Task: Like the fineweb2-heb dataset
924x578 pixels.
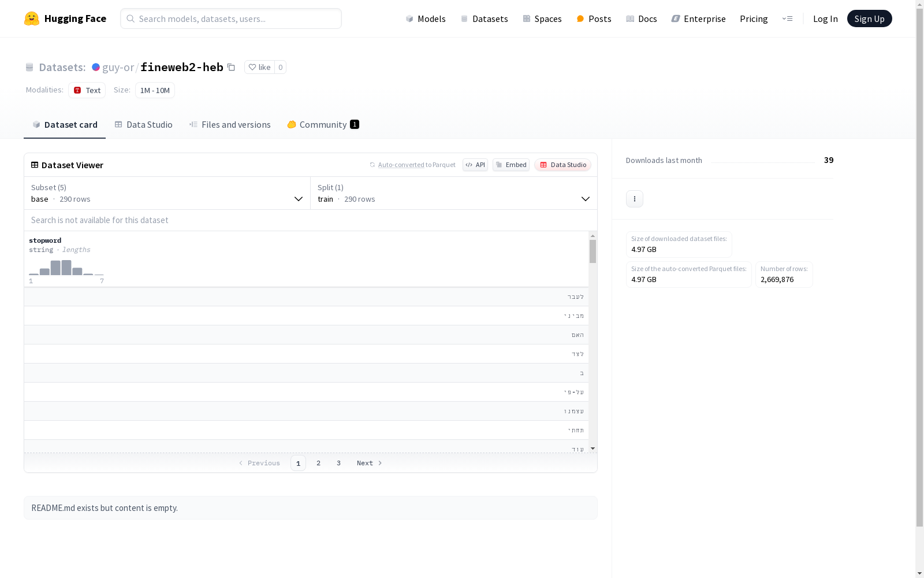Action: (x=259, y=67)
